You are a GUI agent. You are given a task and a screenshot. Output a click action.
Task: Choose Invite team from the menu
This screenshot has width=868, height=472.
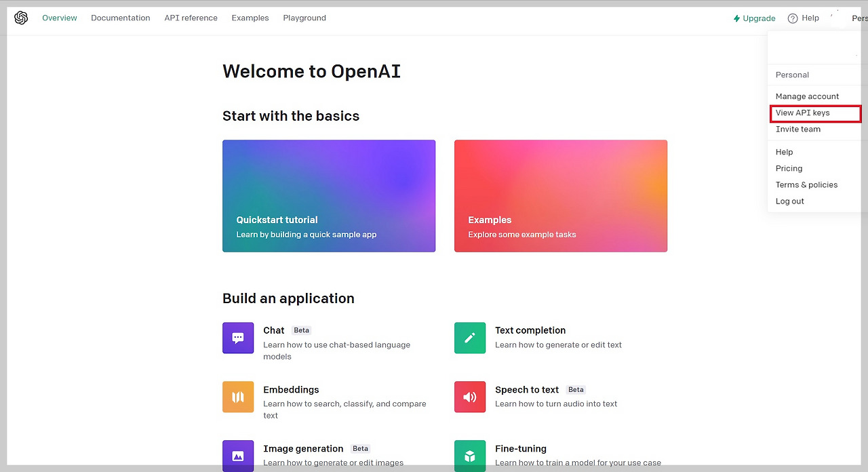pyautogui.click(x=798, y=129)
